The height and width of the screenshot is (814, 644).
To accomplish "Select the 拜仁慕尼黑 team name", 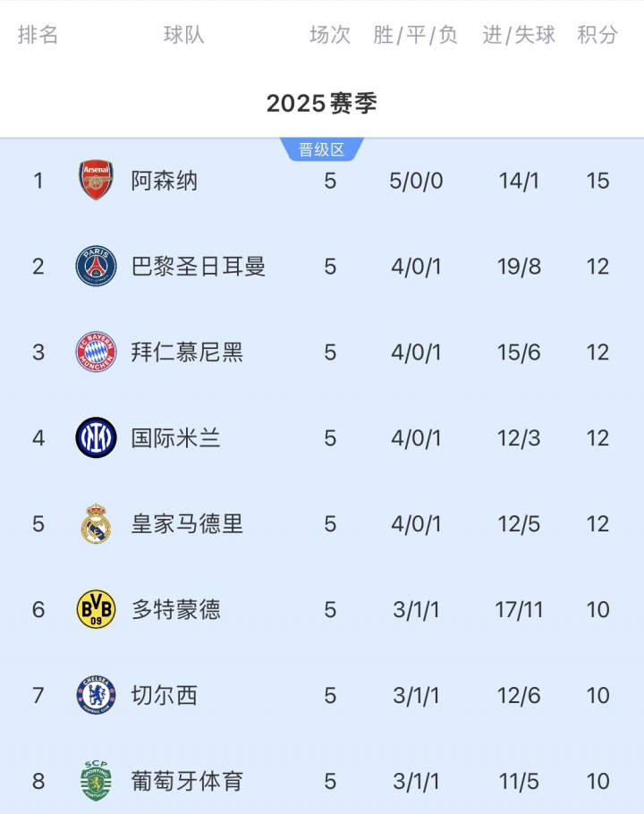I will [x=187, y=352].
